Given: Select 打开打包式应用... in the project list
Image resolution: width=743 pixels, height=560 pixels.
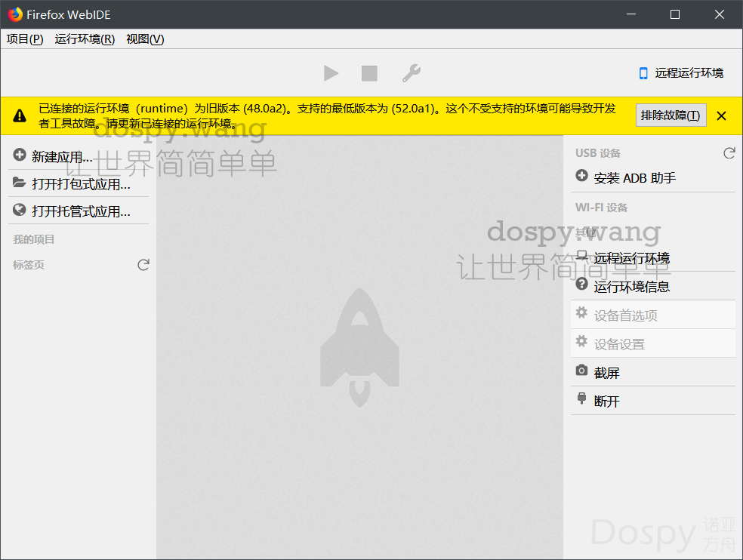Looking at the screenshot, I should point(80,184).
